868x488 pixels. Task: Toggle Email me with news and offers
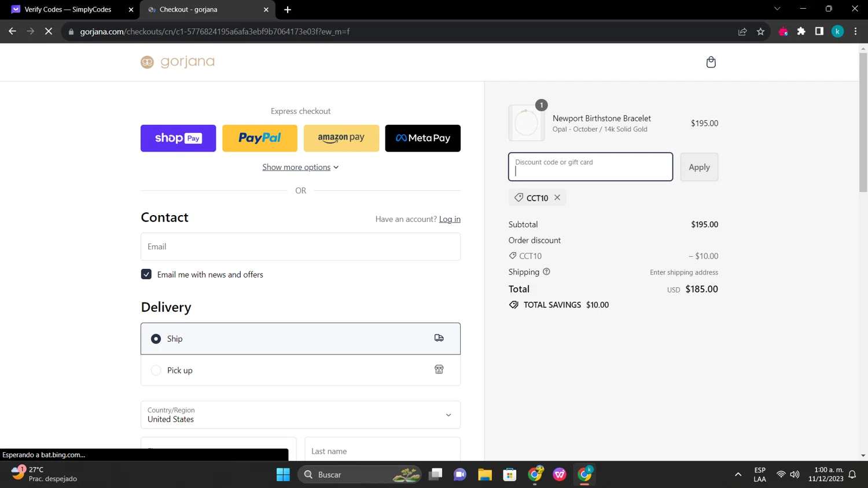pos(146,274)
